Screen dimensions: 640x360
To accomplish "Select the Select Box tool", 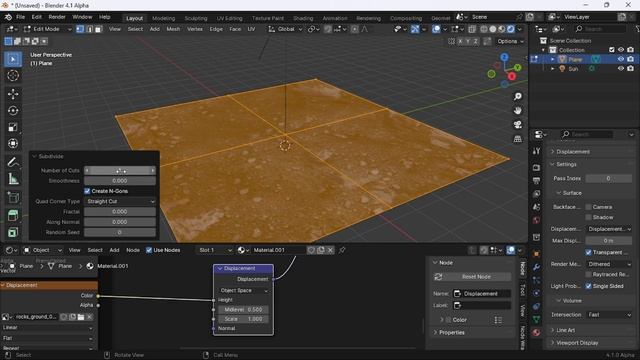I will [13, 59].
